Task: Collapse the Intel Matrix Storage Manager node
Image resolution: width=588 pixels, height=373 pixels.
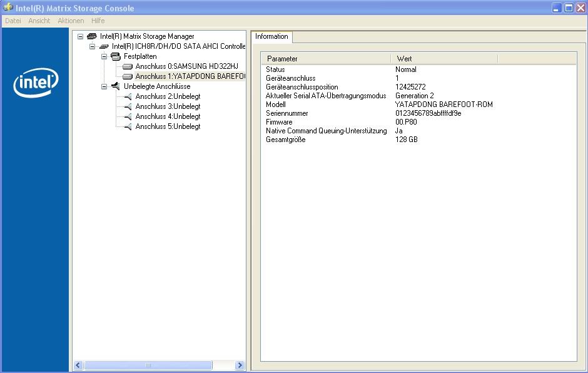Action: click(x=80, y=36)
